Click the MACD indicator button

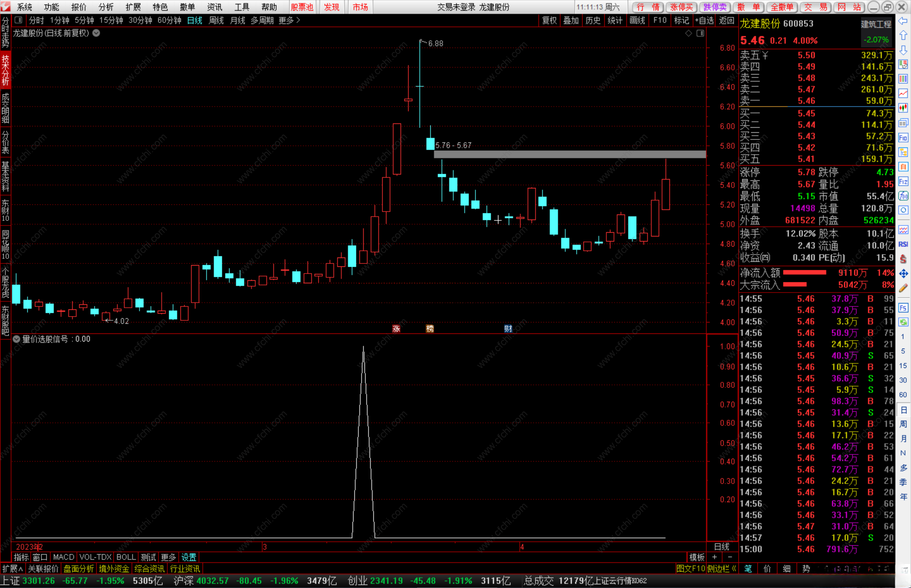click(64, 557)
